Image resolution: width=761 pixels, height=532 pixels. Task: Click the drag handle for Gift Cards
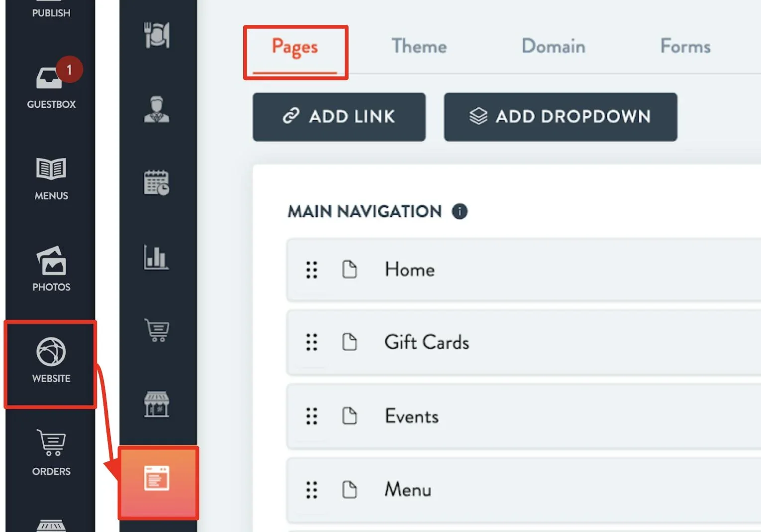coord(312,342)
